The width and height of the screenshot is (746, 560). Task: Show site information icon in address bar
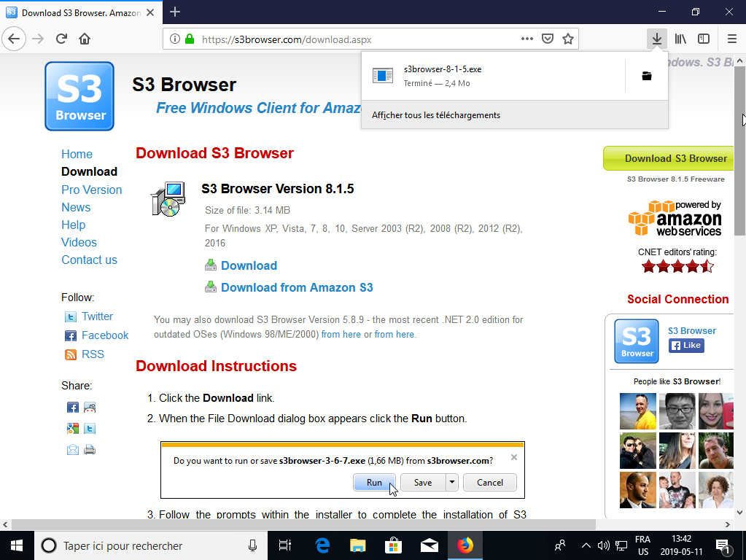click(x=175, y=39)
